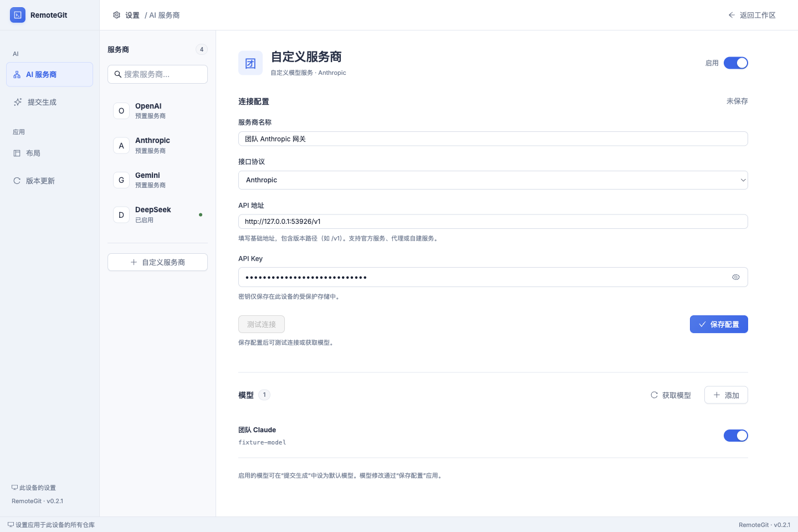Toggle the 团队 Claude model switch
Image resolution: width=798 pixels, height=532 pixels.
(736, 436)
